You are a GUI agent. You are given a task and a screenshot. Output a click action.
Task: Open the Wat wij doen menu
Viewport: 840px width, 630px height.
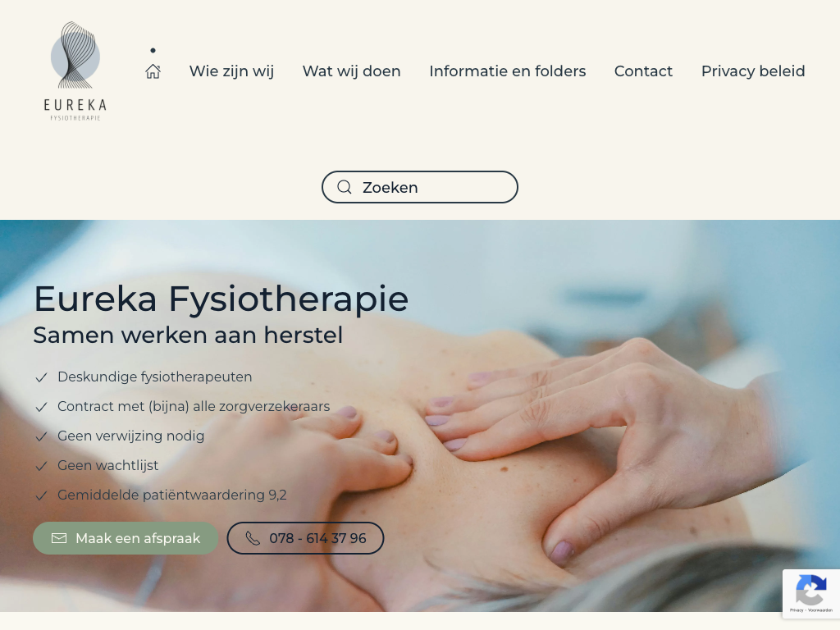pyautogui.click(x=351, y=71)
